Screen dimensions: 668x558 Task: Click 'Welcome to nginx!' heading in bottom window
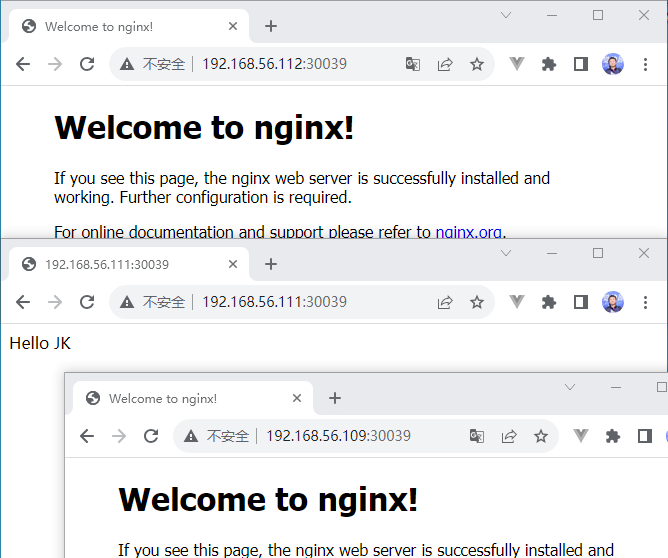click(x=268, y=500)
